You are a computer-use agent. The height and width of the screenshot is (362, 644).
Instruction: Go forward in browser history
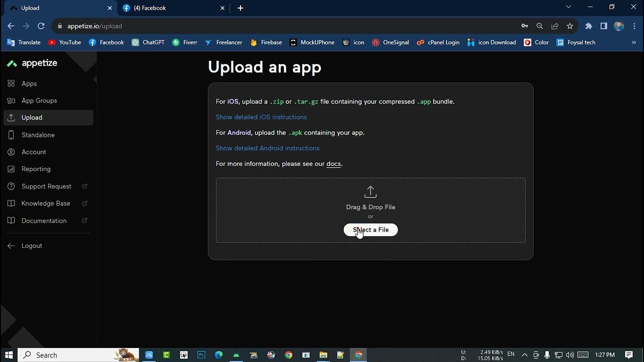click(26, 26)
